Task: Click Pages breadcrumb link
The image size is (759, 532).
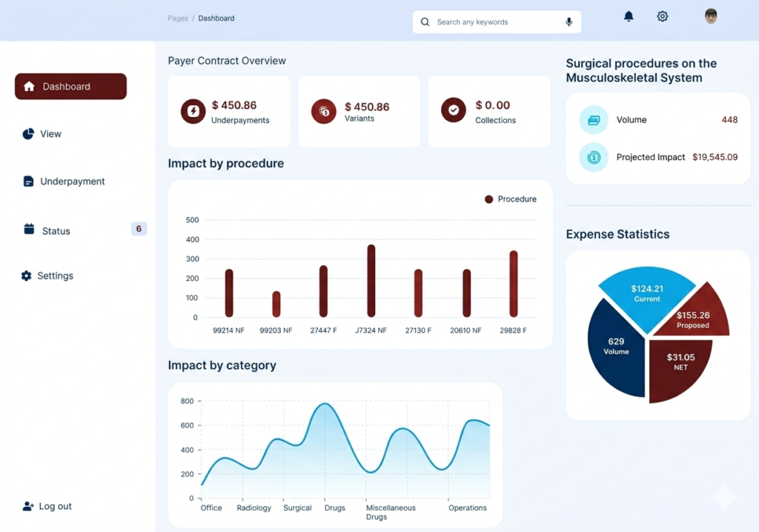Action: (x=178, y=19)
